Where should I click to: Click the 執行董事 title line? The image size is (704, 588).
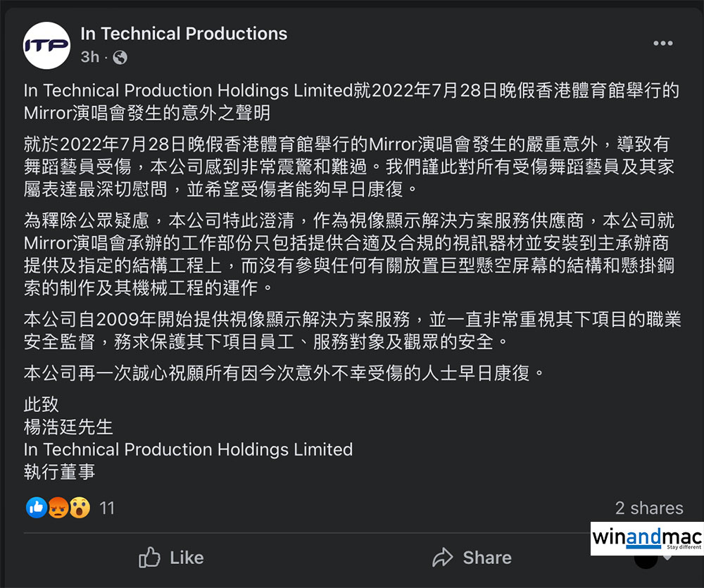click(x=59, y=472)
